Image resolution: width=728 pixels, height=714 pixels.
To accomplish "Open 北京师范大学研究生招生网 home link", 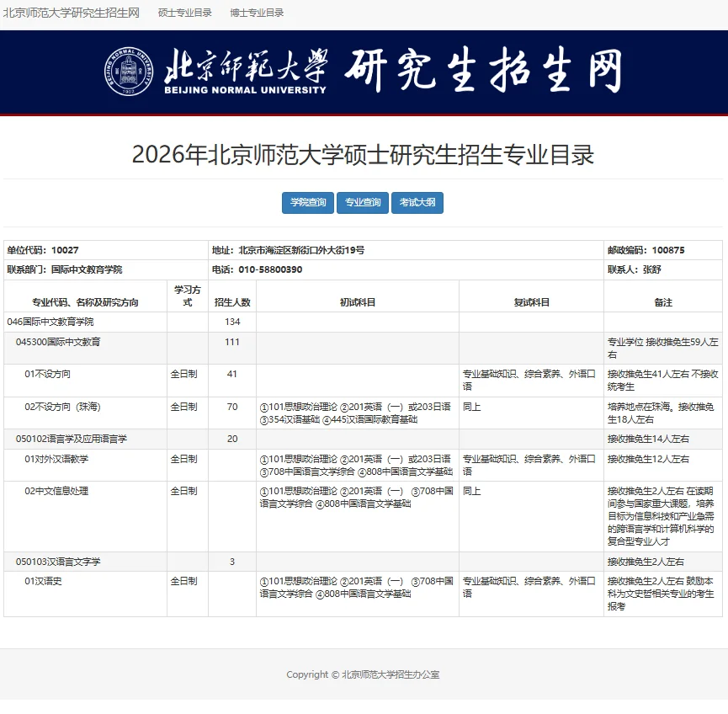I will (x=71, y=13).
